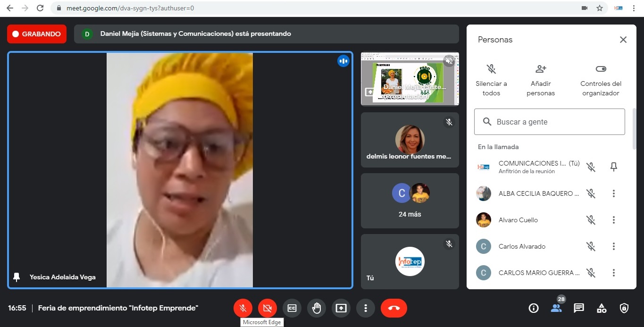Expand options for Carlos Alvarado

(x=614, y=246)
